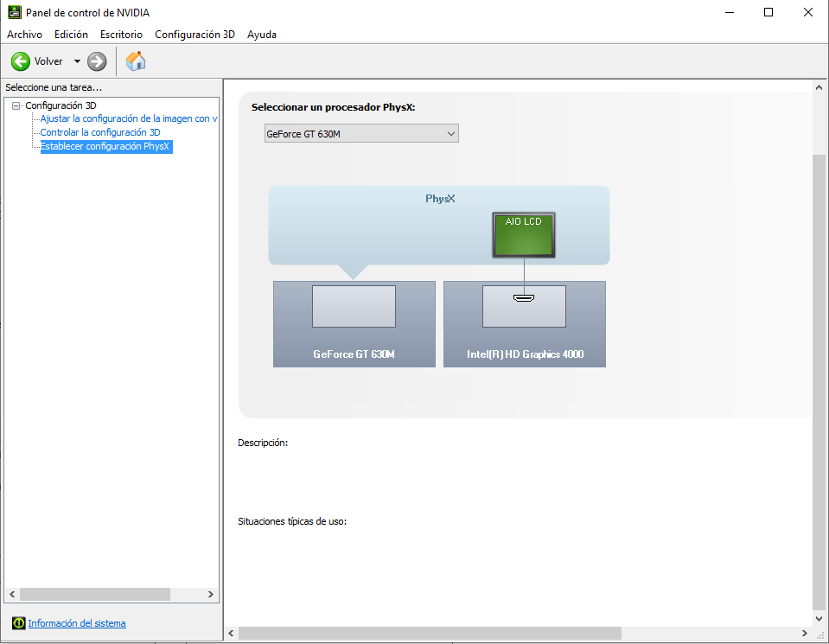
Task: Go to the Home page icon
Action: [x=136, y=61]
